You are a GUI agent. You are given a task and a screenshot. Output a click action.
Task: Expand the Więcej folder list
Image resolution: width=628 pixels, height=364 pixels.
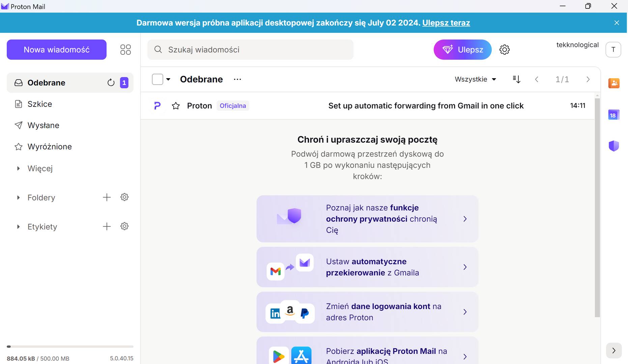click(x=18, y=168)
